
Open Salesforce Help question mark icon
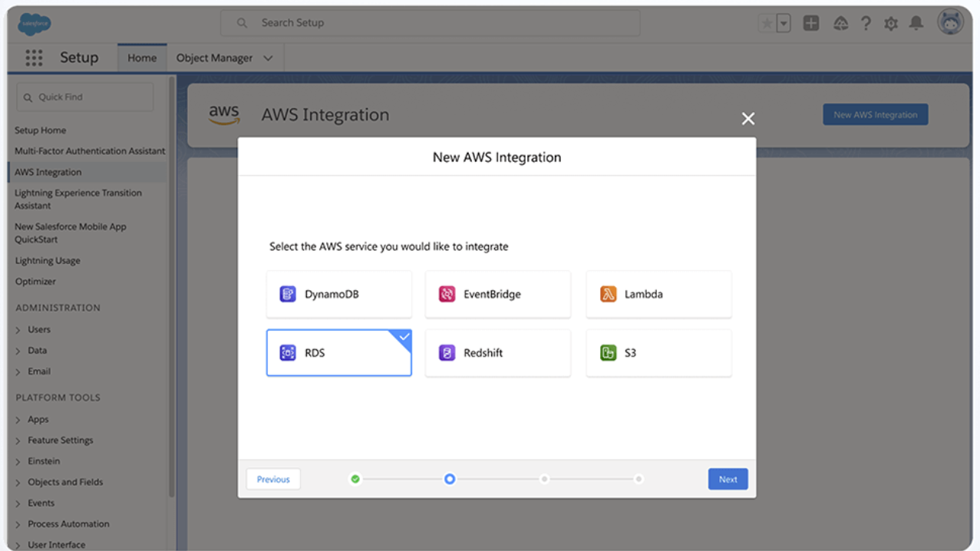coord(866,23)
